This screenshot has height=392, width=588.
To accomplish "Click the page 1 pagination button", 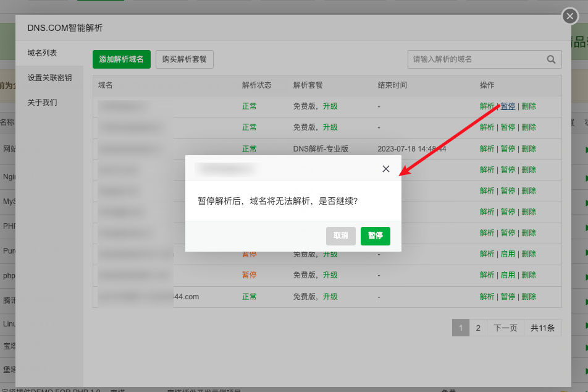I will point(461,328).
